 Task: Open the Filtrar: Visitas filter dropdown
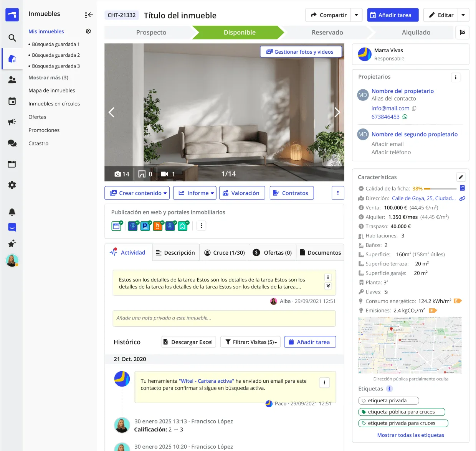250,342
